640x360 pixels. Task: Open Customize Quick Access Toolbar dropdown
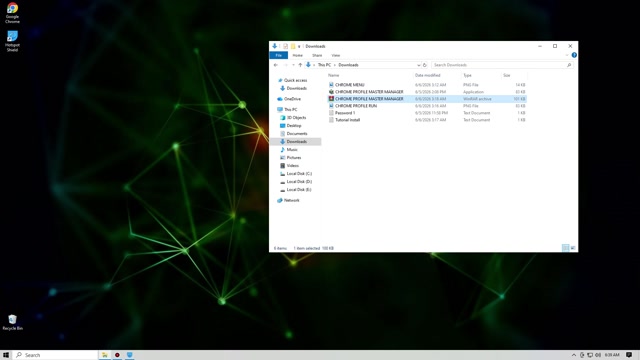click(x=299, y=46)
